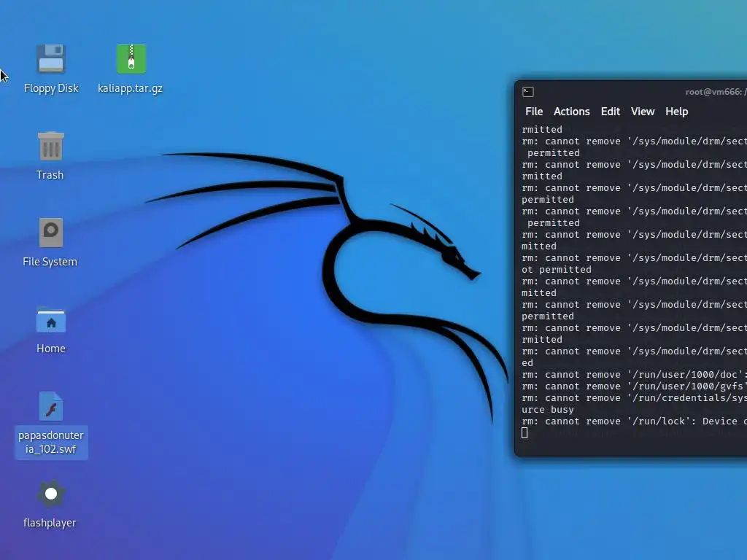Click the root@vm666 terminal title text
Screen dimensions: 747x560
(716, 92)
